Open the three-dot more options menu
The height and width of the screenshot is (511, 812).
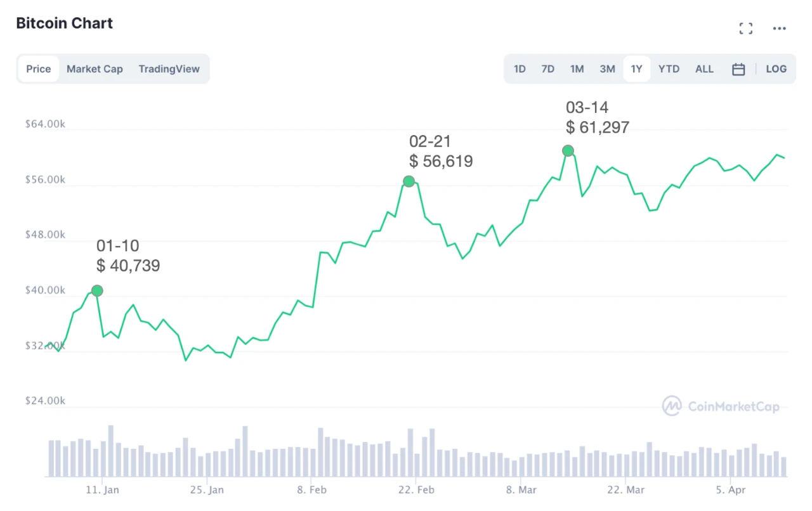coord(779,29)
